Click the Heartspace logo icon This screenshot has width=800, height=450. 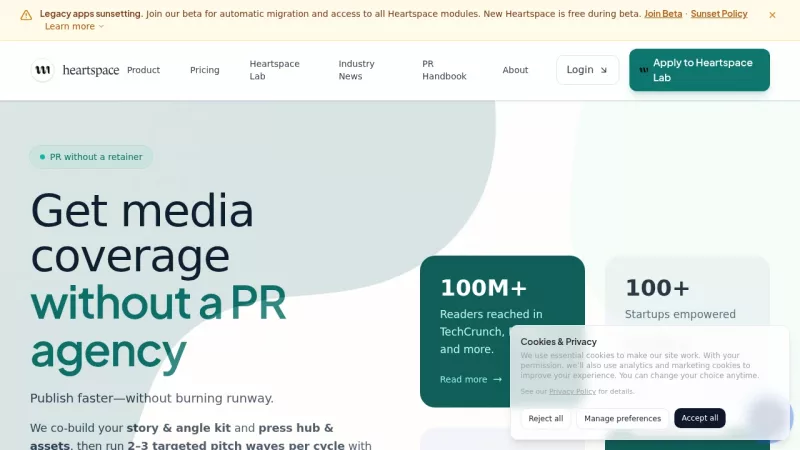42,70
